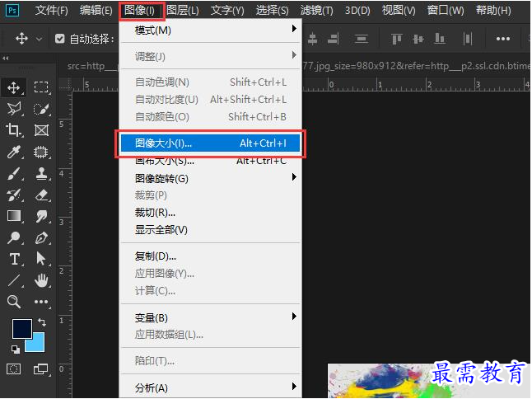Select the Smudge tool

(x=41, y=216)
